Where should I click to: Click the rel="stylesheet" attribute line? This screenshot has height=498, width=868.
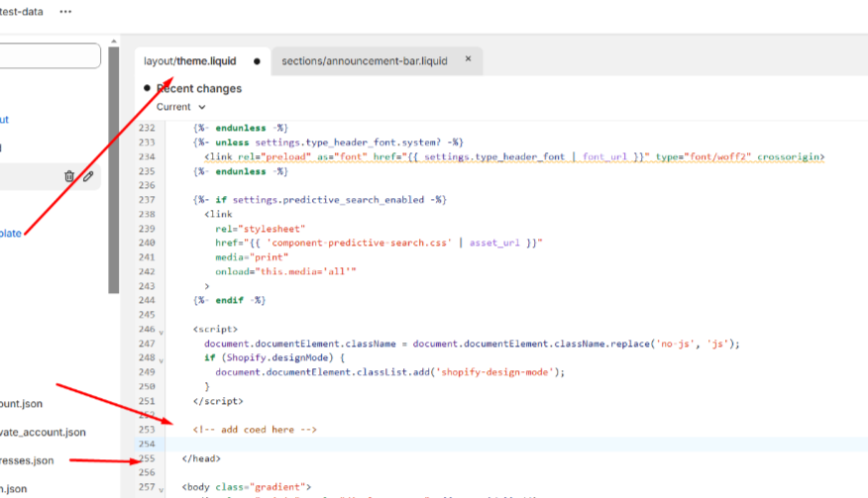[x=261, y=229]
